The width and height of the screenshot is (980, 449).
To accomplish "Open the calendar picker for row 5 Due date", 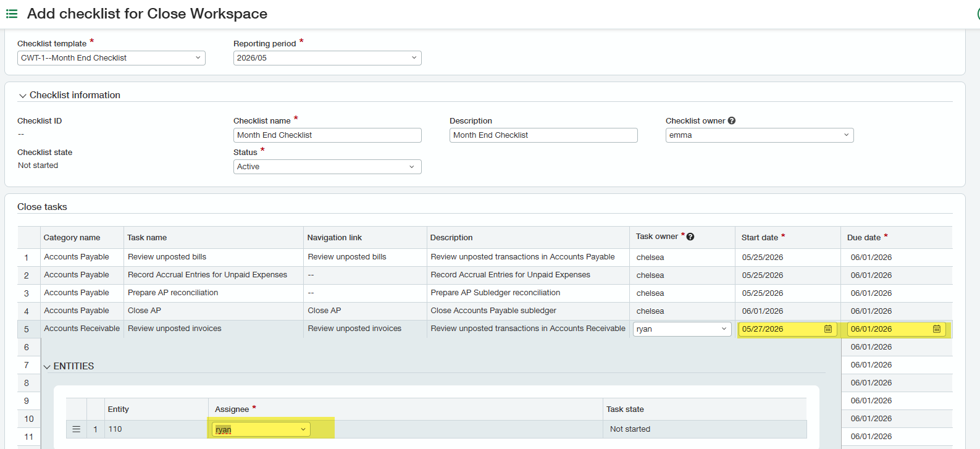I will coord(937,329).
